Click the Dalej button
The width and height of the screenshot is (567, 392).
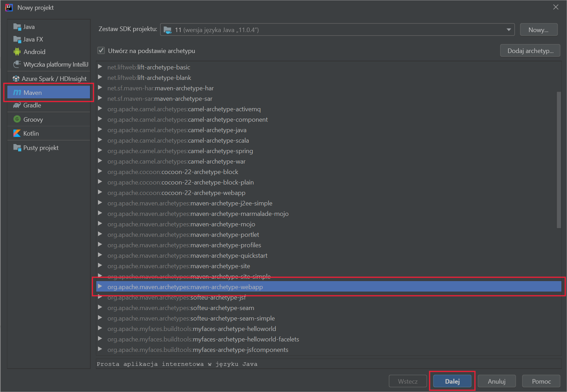point(452,381)
